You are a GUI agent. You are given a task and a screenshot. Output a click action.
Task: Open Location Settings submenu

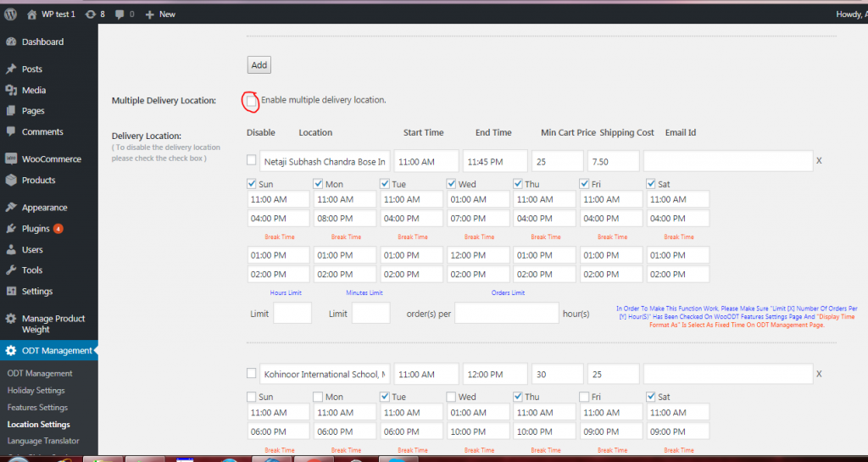pyautogui.click(x=39, y=425)
